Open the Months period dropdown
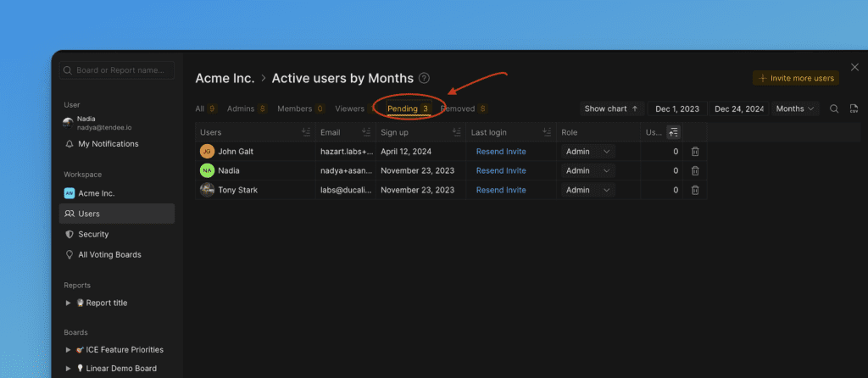This screenshot has width=868, height=378. click(796, 108)
